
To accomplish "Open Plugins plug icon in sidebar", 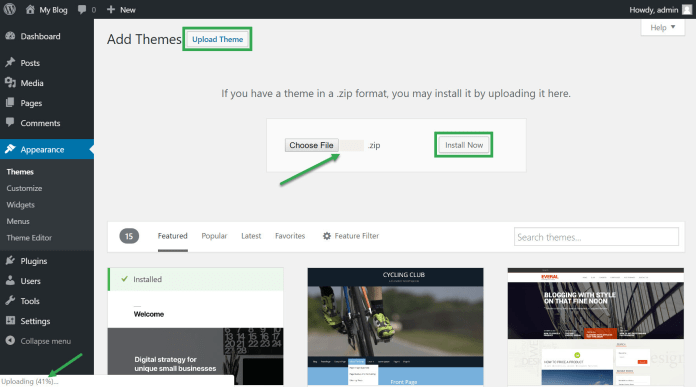I will click(10, 261).
